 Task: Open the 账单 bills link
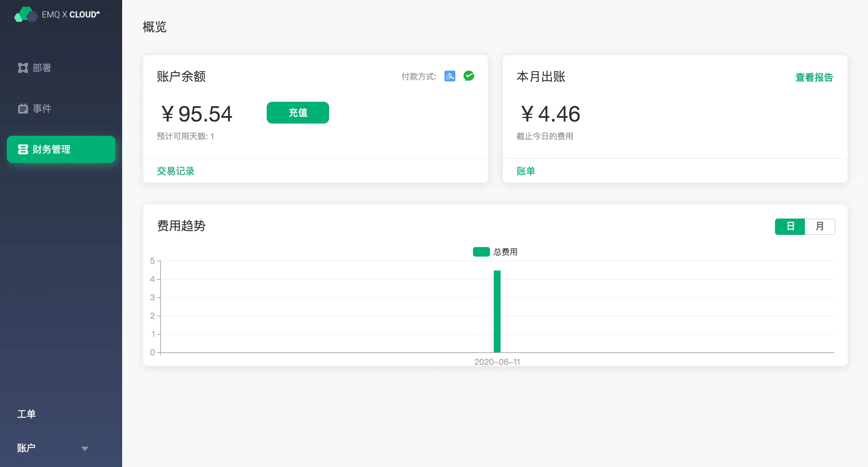[x=525, y=171]
